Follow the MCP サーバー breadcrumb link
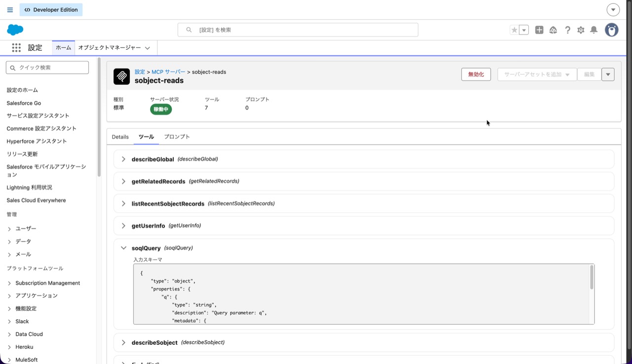 tap(168, 72)
